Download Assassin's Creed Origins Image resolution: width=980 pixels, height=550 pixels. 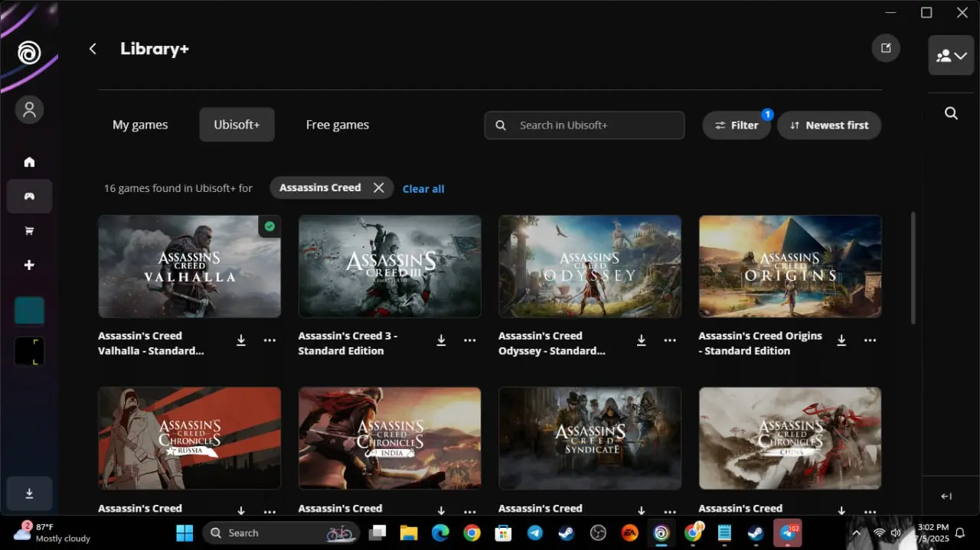point(841,340)
